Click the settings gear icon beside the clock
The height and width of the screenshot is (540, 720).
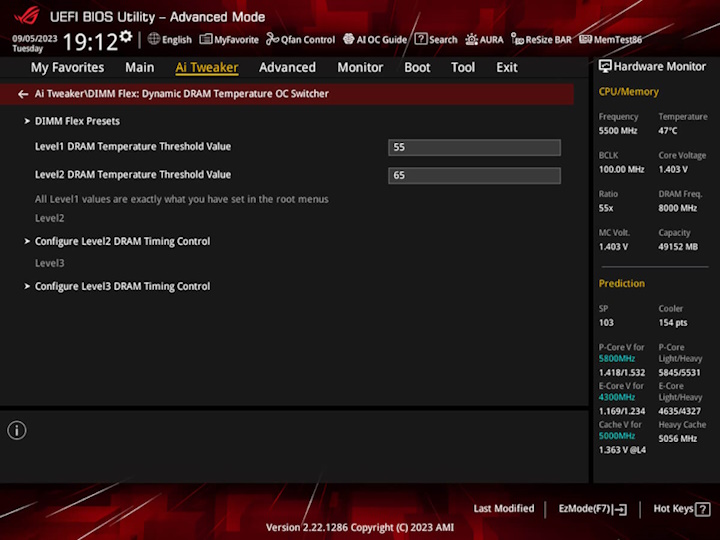pyautogui.click(x=125, y=37)
